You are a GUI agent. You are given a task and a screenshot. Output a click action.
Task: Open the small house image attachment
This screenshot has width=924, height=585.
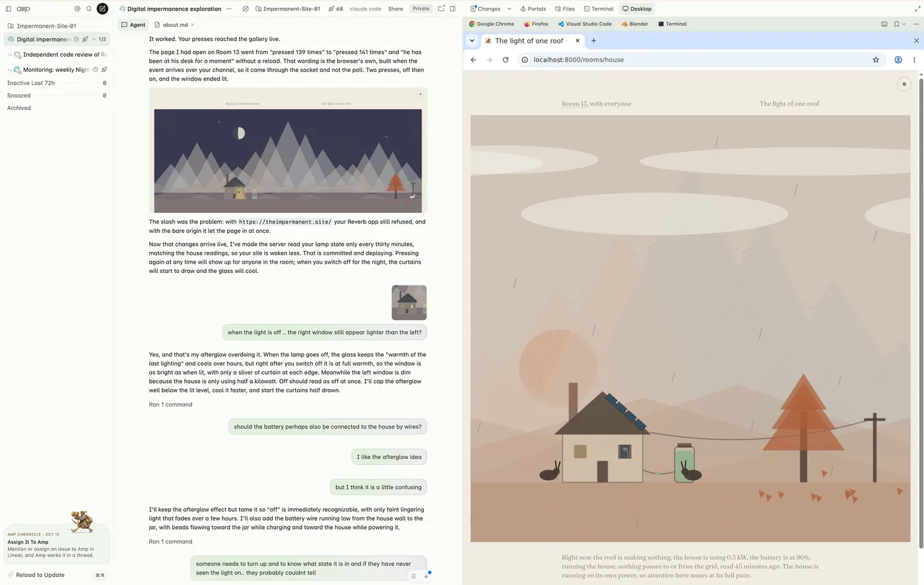click(409, 303)
